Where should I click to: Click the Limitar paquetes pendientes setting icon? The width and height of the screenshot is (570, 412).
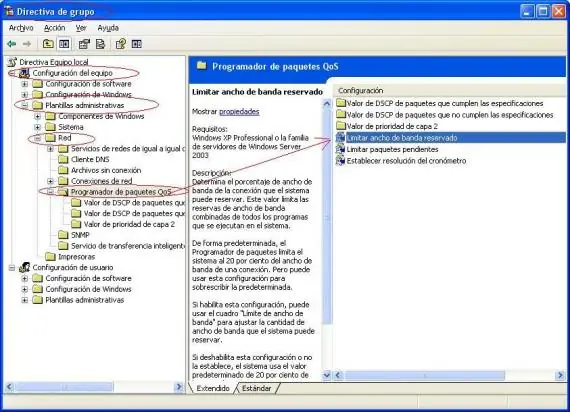click(340, 149)
